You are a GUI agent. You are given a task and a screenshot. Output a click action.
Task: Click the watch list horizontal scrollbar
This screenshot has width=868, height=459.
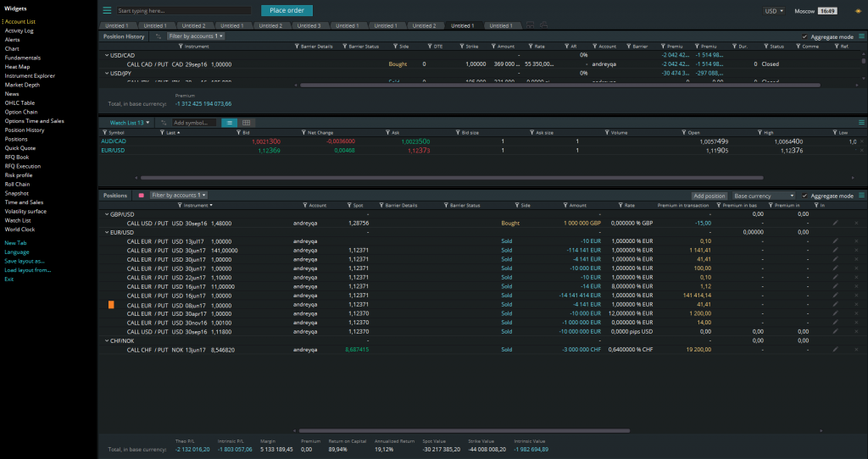tap(452, 178)
